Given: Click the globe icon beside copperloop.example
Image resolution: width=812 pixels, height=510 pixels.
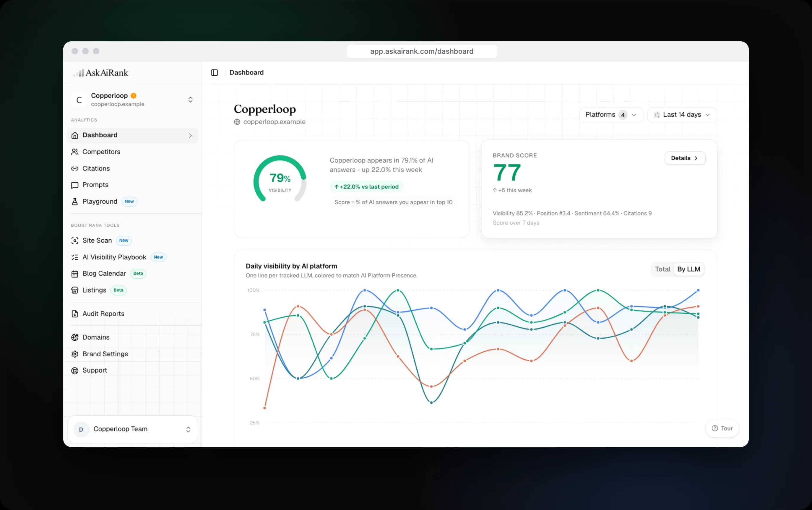Looking at the screenshot, I should [x=237, y=122].
